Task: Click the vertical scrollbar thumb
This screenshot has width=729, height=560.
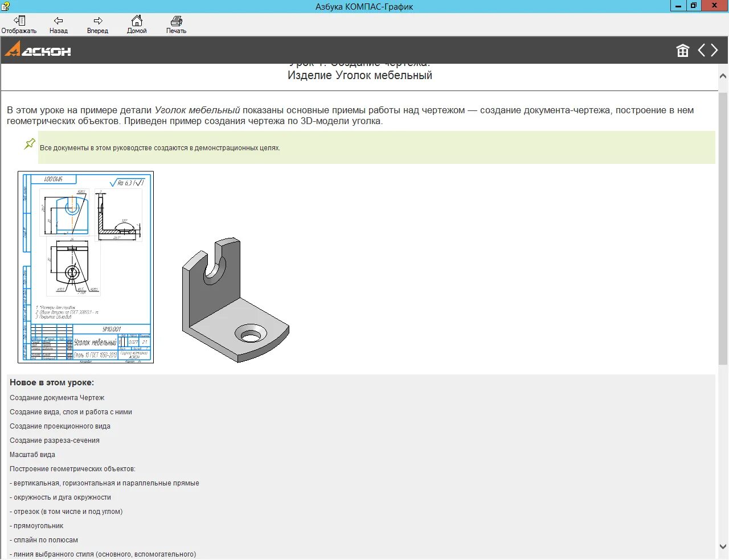Action: tap(723, 228)
